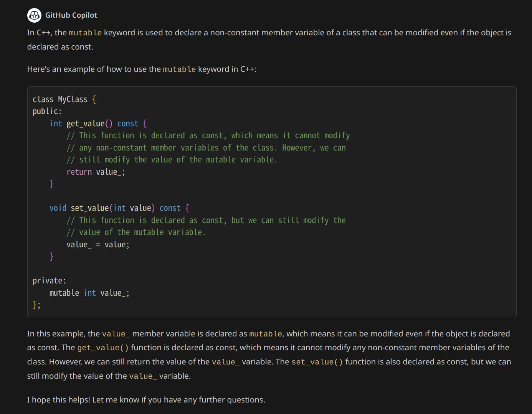Click the 'class MyClass {' code line
Screen dimensions: 532x414
64,99
